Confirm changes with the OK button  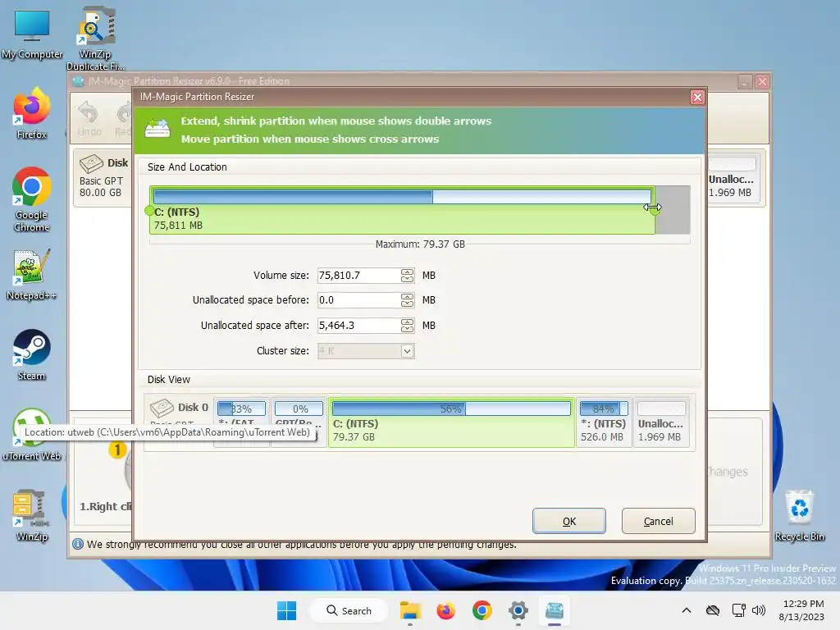tap(569, 521)
